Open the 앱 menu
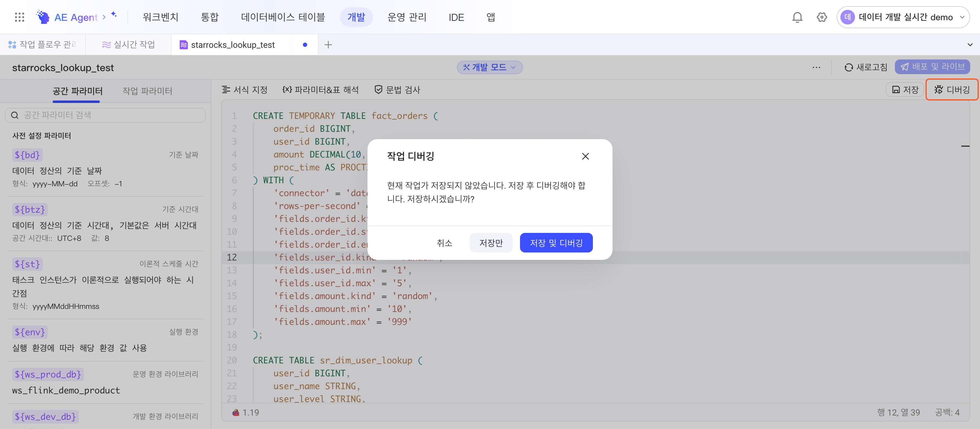Image resolution: width=980 pixels, height=429 pixels. tap(491, 17)
